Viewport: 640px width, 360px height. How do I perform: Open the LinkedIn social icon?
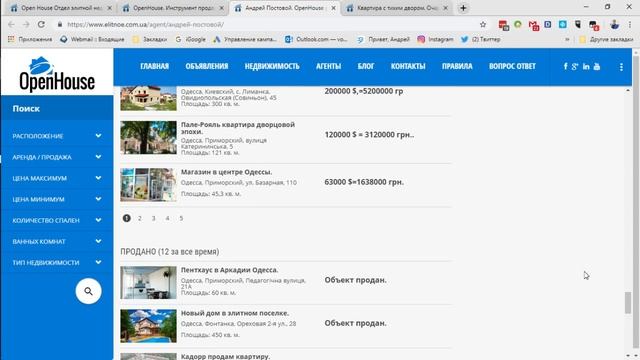click(x=586, y=67)
